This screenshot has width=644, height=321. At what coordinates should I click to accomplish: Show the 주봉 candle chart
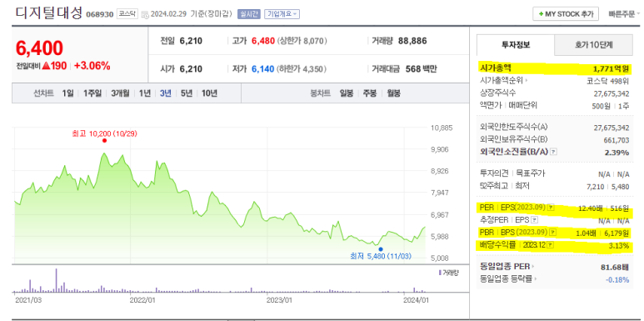pos(369,93)
